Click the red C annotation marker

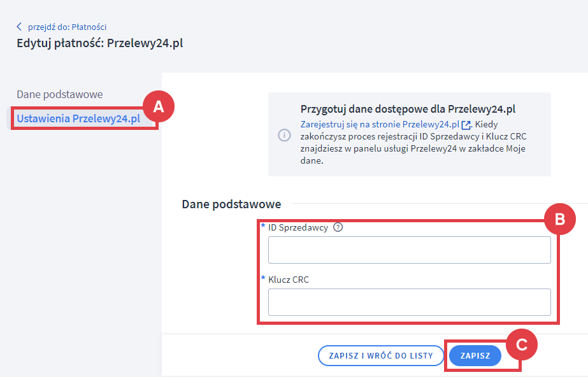[522, 345]
